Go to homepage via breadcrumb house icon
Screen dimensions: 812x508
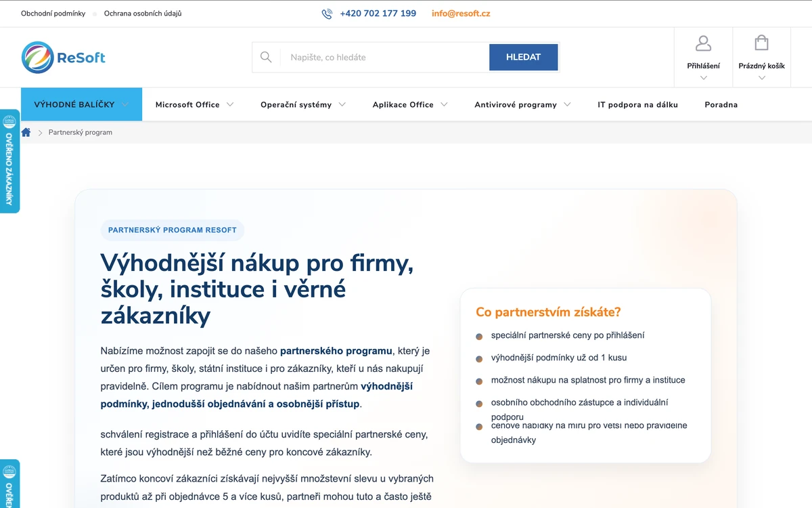[x=26, y=132]
